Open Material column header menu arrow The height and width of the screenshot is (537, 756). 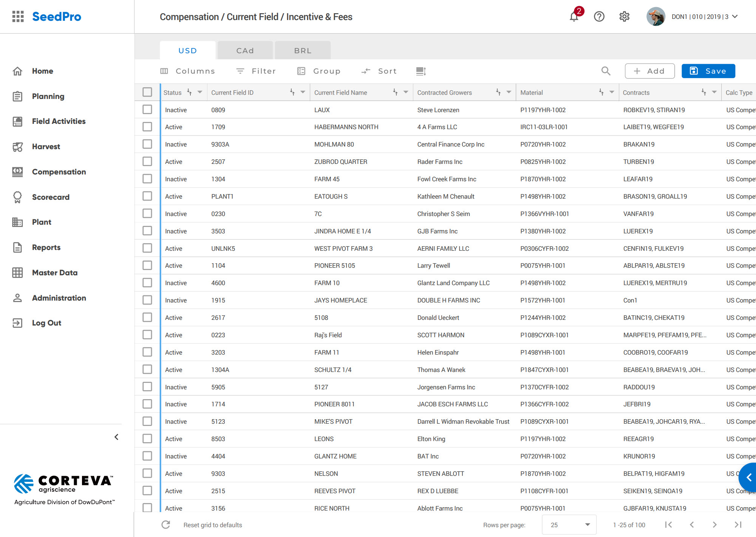(612, 92)
